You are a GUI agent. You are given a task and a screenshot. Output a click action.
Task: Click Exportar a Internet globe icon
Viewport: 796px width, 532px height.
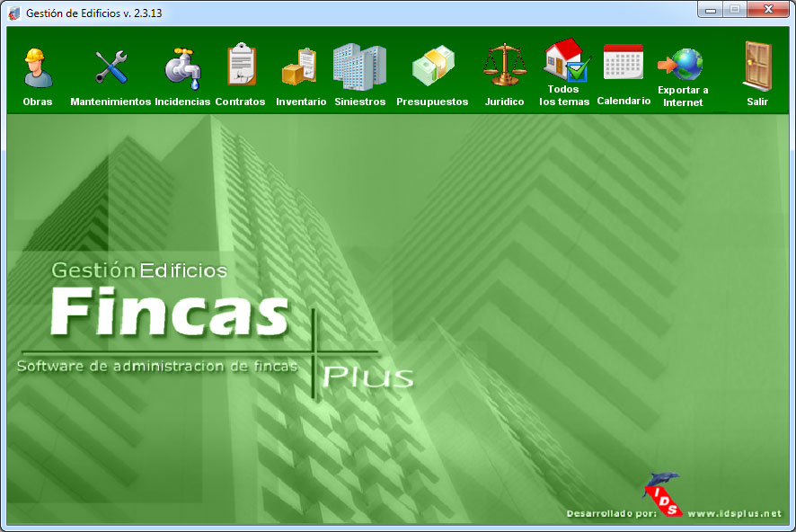pyautogui.click(x=680, y=65)
